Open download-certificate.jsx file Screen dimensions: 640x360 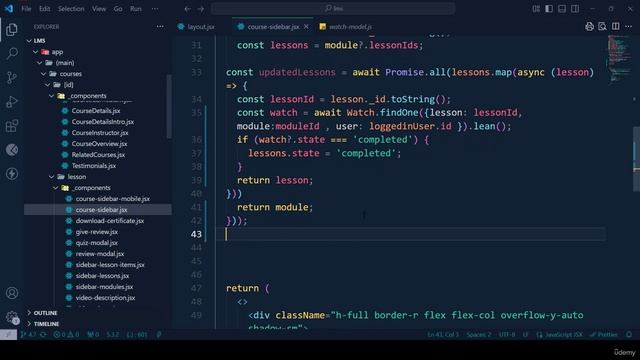pos(109,221)
